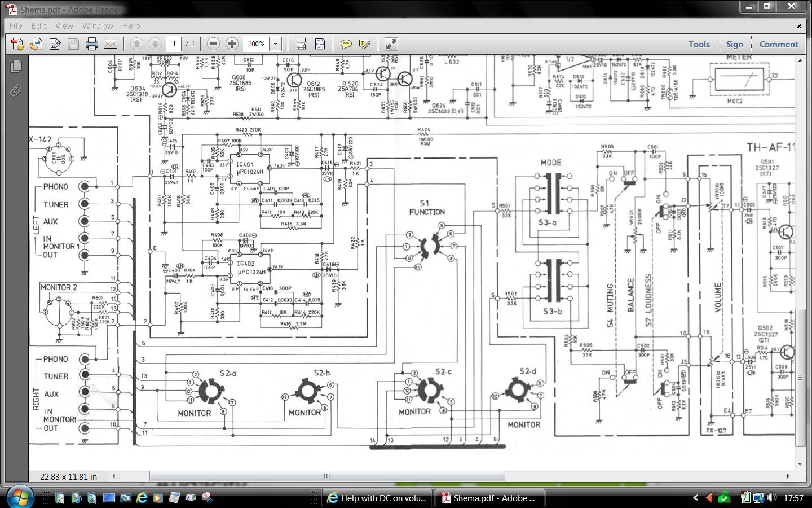Click the MONITOR 2 label
The height and width of the screenshot is (508, 812).
click(59, 287)
